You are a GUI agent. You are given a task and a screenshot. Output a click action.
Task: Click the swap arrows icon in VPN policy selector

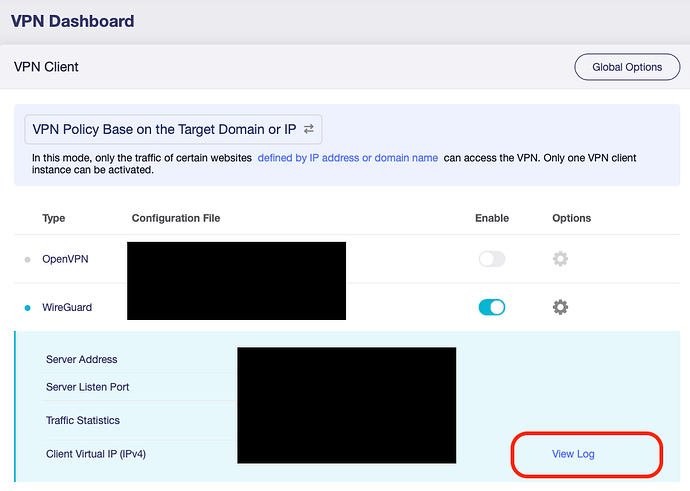pos(309,129)
